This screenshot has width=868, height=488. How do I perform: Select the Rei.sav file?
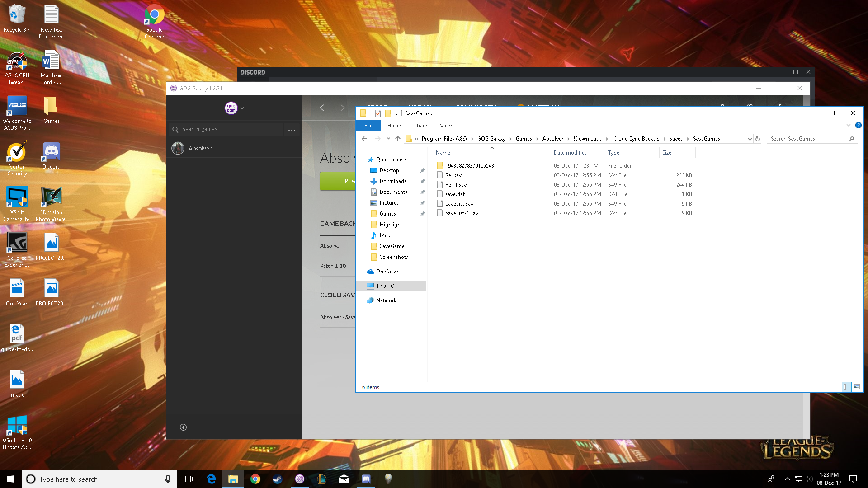pyautogui.click(x=453, y=175)
